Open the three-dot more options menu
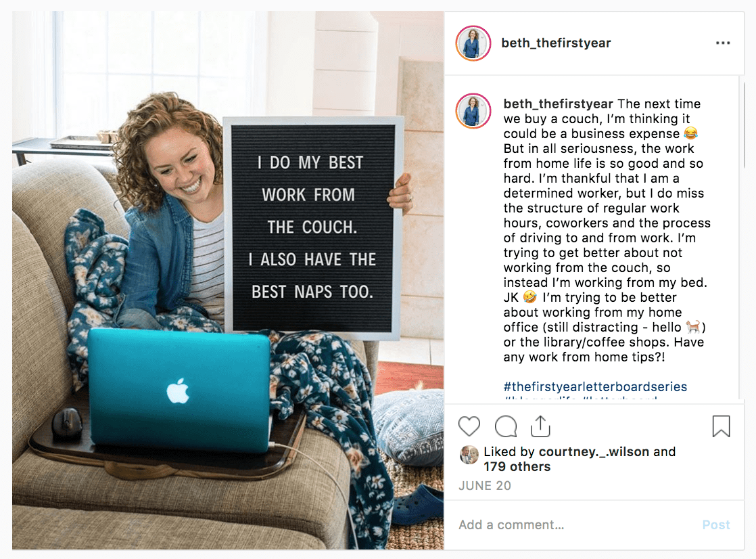This screenshot has width=756, height=559. click(723, 43)
